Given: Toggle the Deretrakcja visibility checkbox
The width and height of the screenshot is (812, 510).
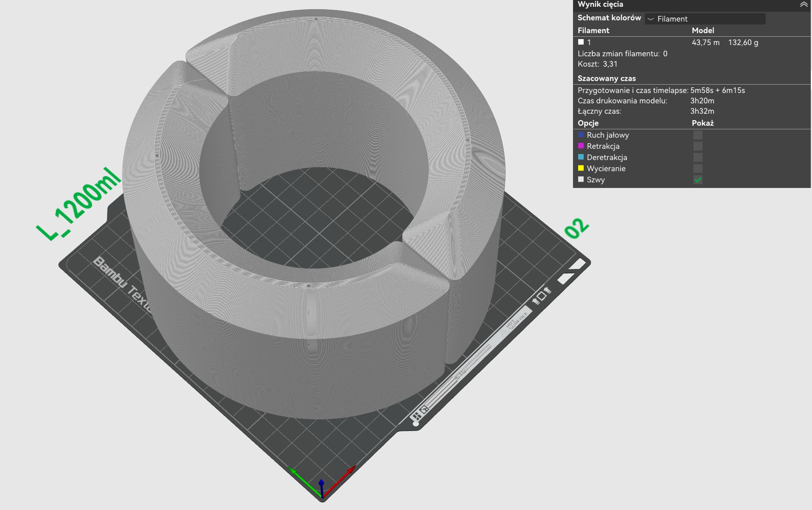Looking at the screenshot, I should click(697, 157).
